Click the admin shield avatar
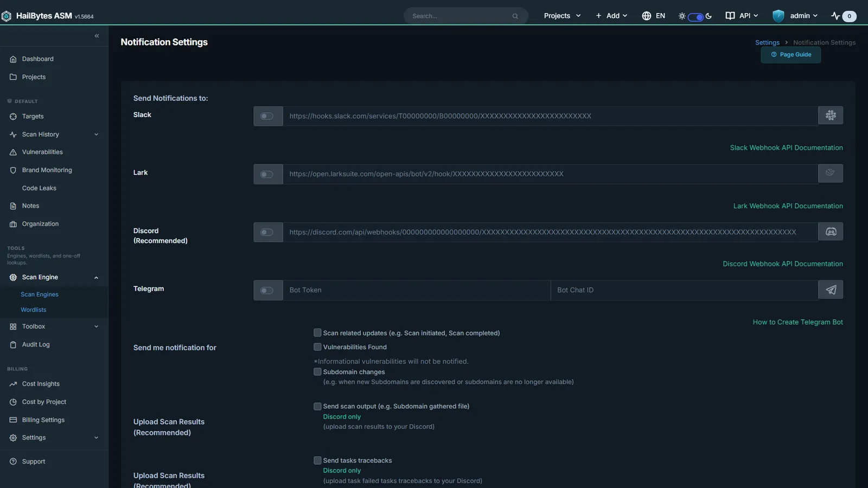868x488 pixels. tap(778, 16)
